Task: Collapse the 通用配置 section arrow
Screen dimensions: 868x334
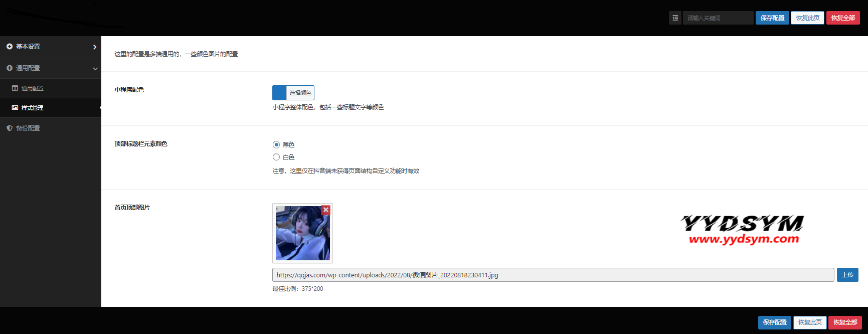Action: [x=95, y=69]
